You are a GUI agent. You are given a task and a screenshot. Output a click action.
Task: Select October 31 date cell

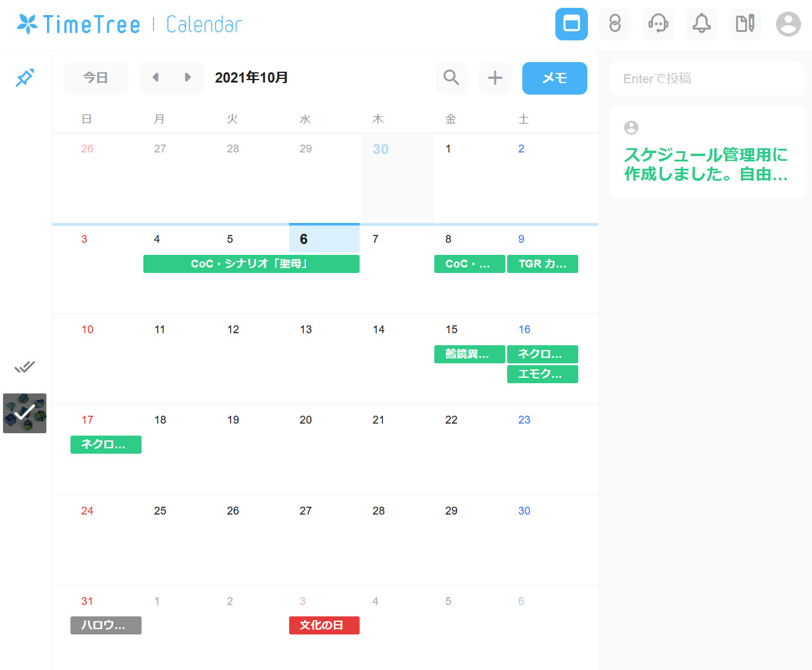pyautogui.click(x=106, y=627)
